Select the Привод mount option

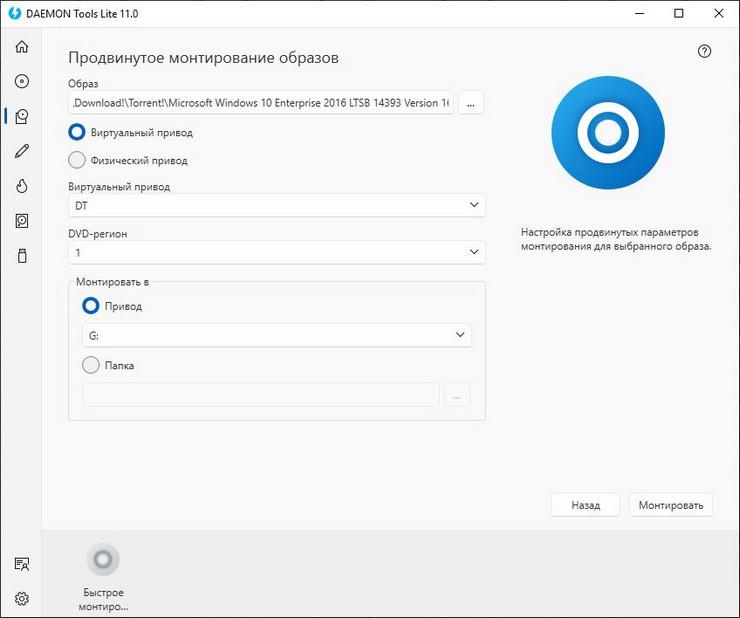tap(91, 306)
